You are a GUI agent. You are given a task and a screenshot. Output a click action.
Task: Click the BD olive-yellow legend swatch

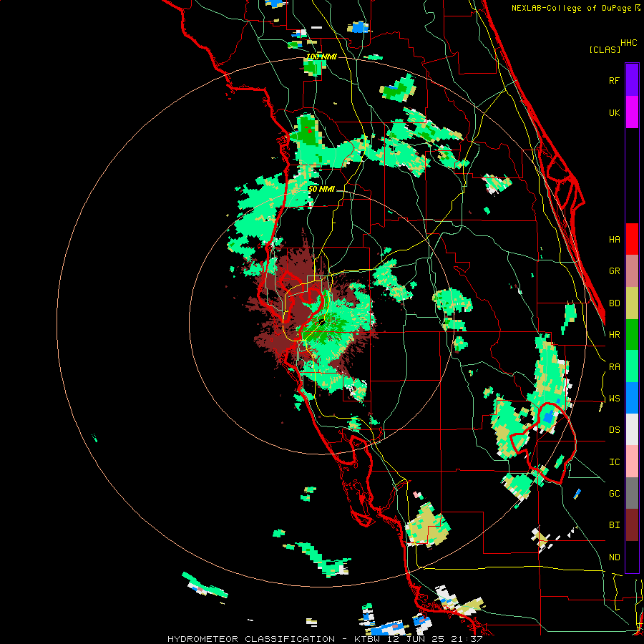[632, 303]
